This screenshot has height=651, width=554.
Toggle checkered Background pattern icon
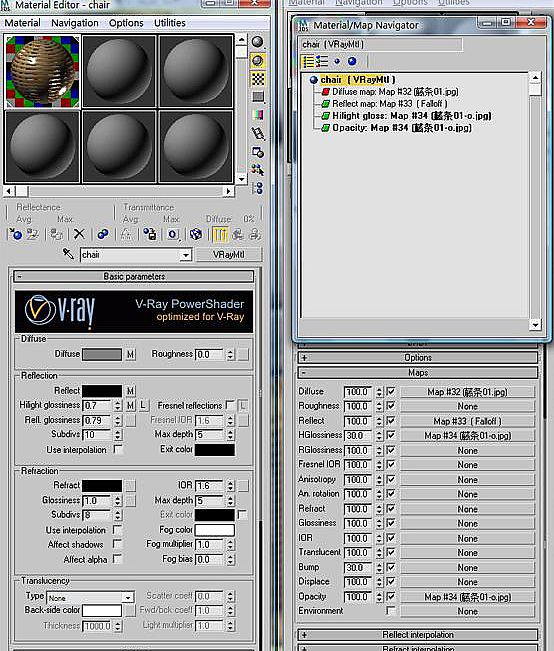257,79
